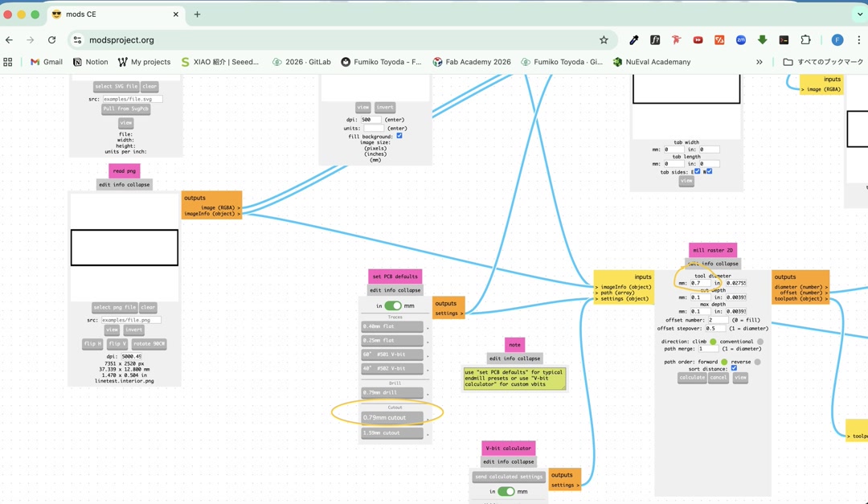The height and width of the screenshot is (504, 868).
Task: Toggle the right-hand tab sides checkbox
Action: click(x=709, y=171)
